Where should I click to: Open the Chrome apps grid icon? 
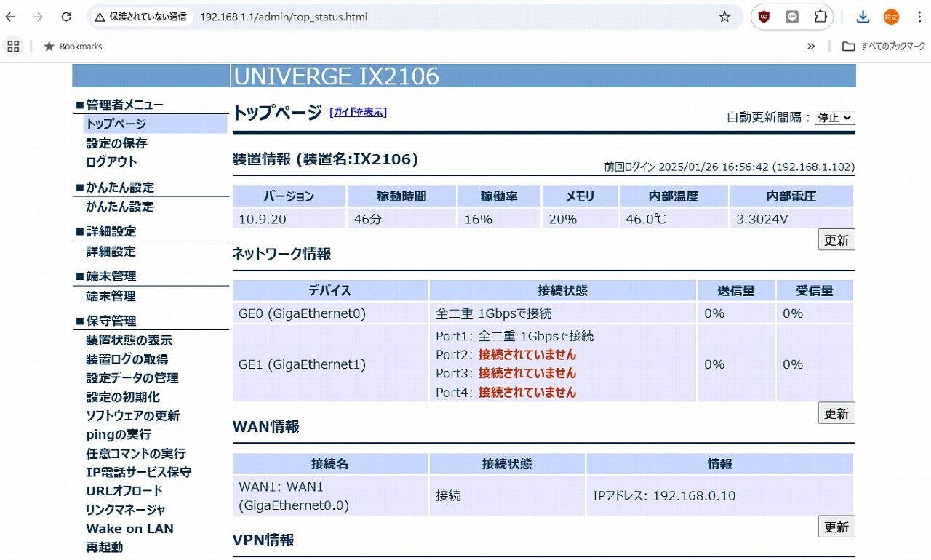point(13,47)
